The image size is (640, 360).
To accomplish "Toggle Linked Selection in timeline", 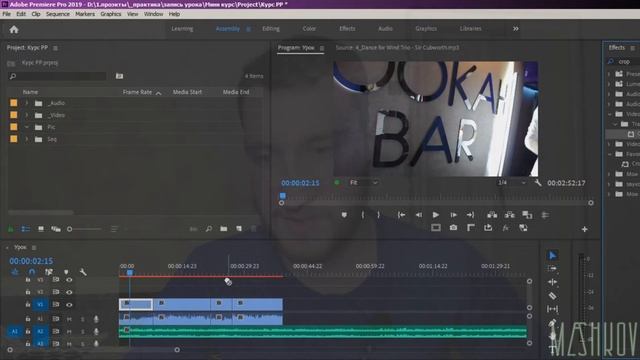I will (x=49, y=272).
